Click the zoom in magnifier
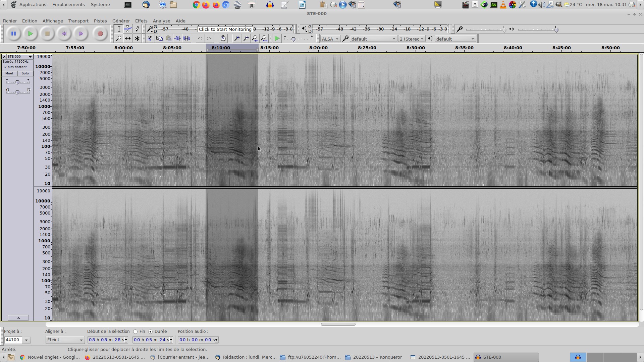Screen dimensions: 644x362 [237, 39]
